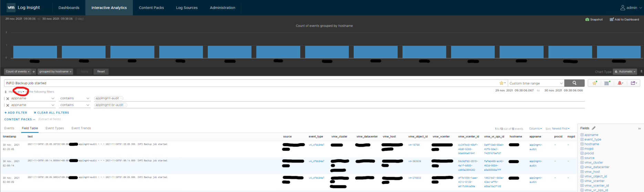Click the timestamp column header

click(9, 137)
